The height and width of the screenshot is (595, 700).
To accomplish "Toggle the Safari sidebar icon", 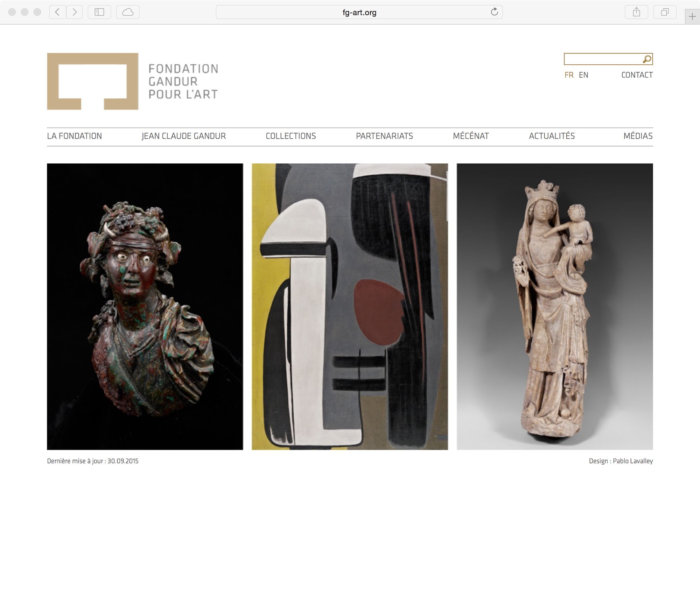I will point(99,12).
